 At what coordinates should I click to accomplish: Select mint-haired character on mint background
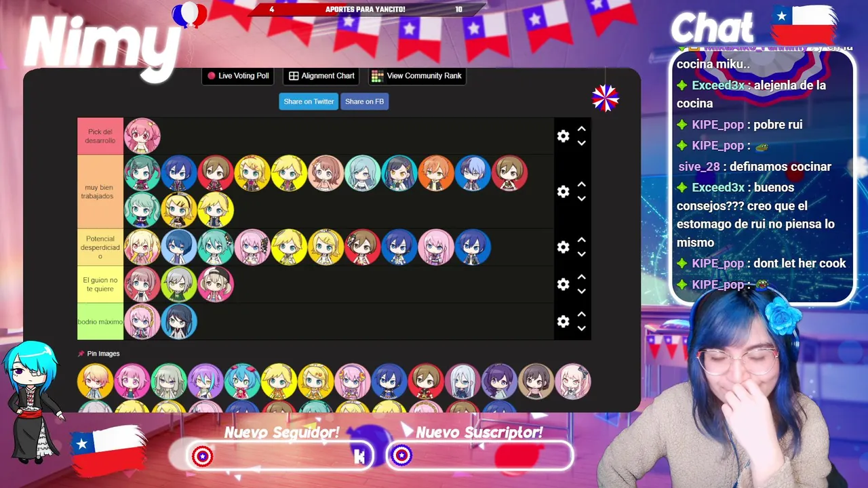(x=362, y=174)
